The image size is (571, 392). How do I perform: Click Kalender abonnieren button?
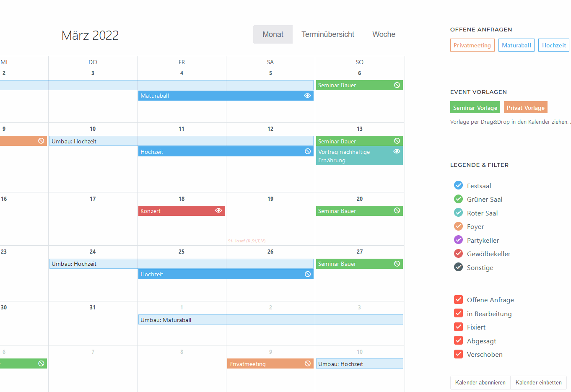pyautogui.click(x=480, y=382)
